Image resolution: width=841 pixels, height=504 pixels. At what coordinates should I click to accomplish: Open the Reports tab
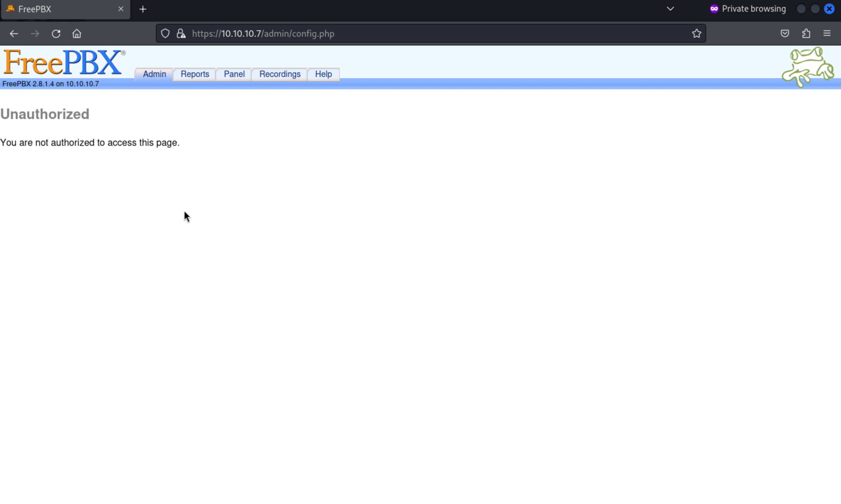click(195, 74)
